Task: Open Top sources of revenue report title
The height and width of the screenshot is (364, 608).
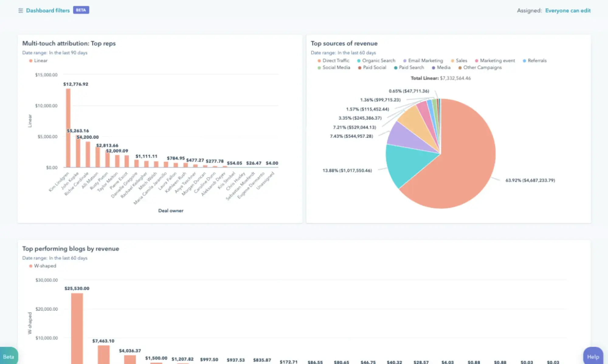Action: click(x=344, y=43)
